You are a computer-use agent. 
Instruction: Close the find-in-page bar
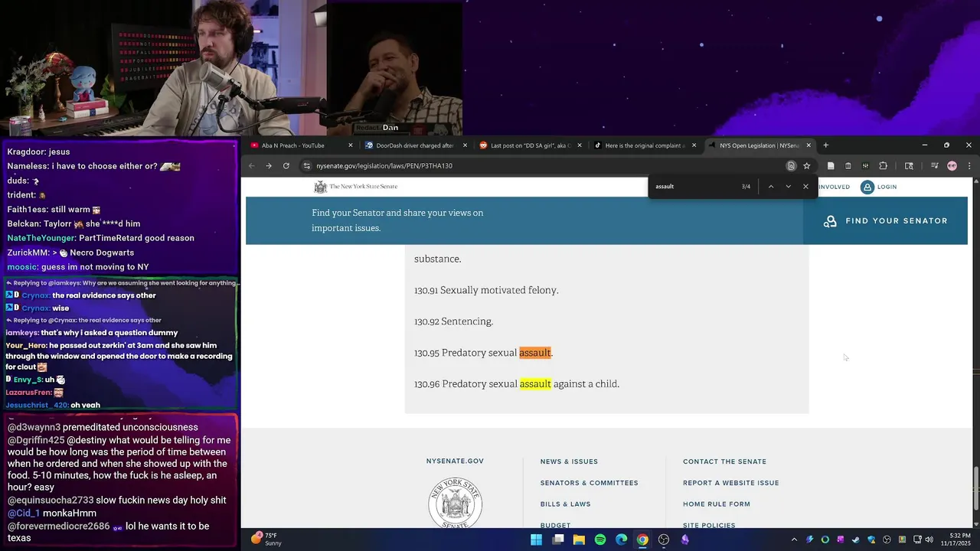point(805,187)
